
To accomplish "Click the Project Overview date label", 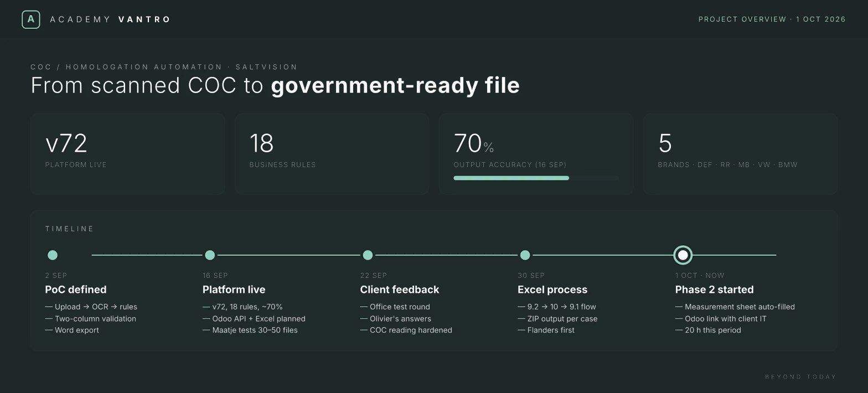I will click(x=772, y=19).
